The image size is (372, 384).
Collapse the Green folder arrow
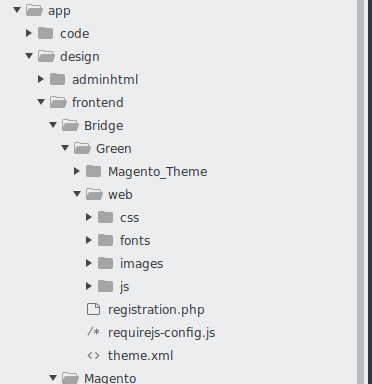(x=65, y=148)
